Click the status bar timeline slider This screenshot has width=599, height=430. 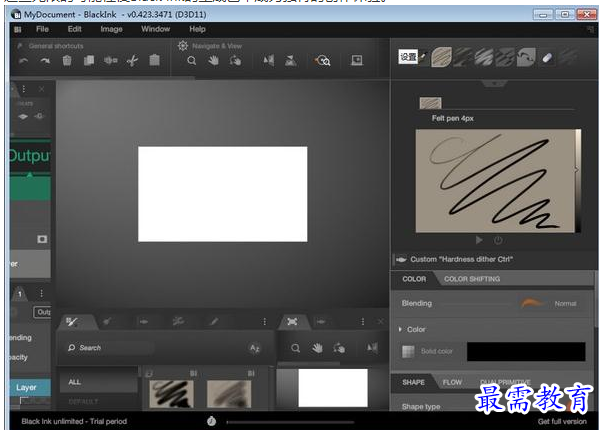290,422
